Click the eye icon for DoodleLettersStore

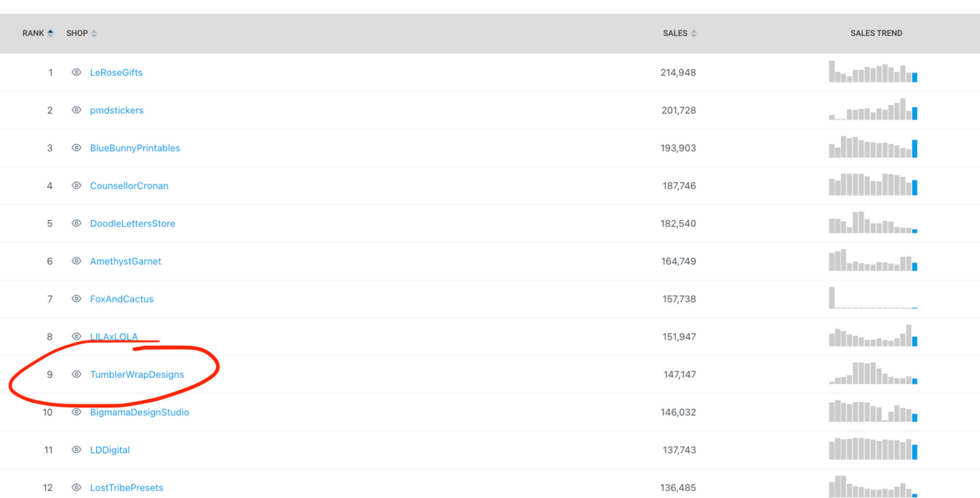coord(76,223)
